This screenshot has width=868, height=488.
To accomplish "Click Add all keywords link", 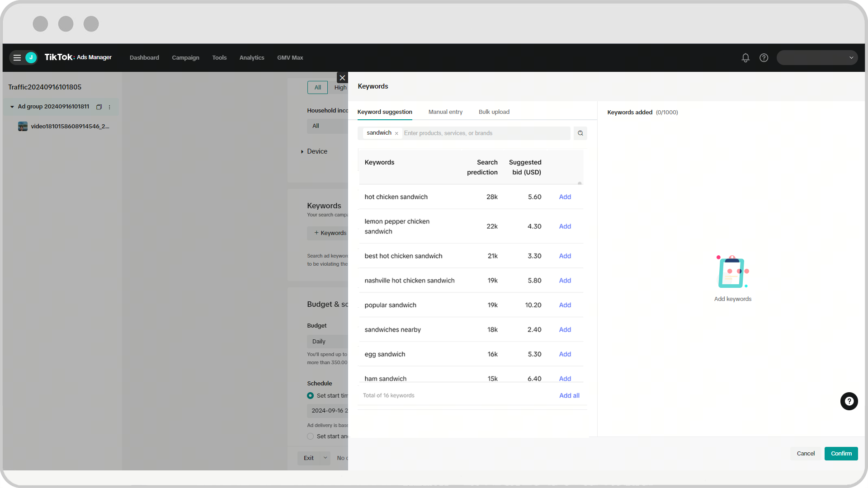I will (569, 395).
